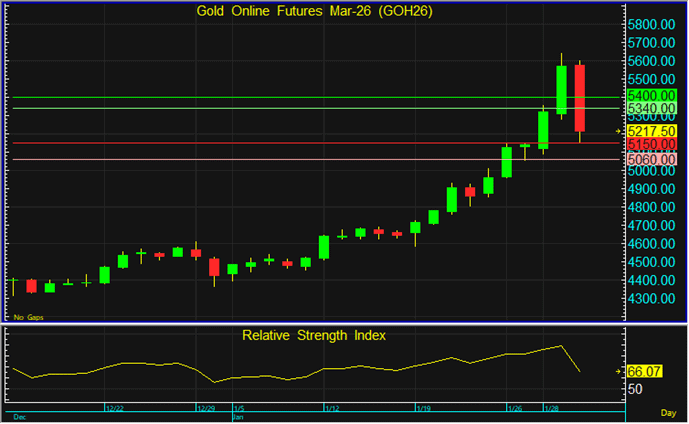Select the 1/26 date marker
The height and width of the screenshot is (424, 689).
pyautogui.click(x=514, y=408)
